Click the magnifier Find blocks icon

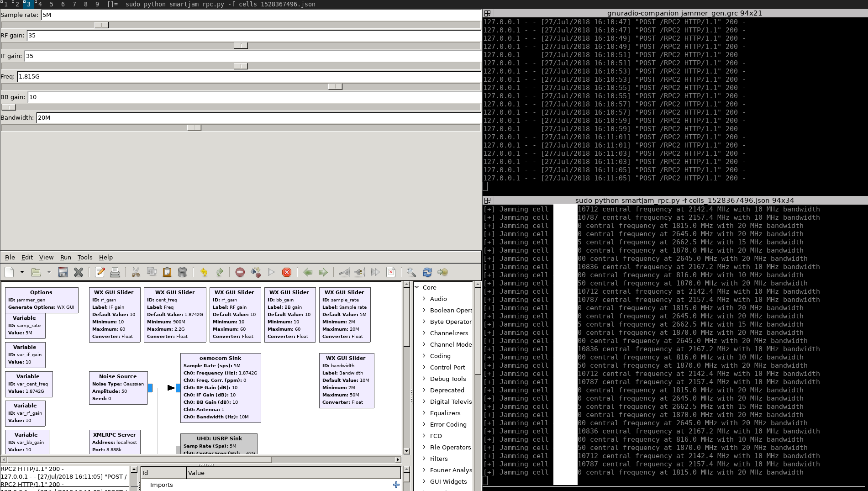tap(411, 272)
